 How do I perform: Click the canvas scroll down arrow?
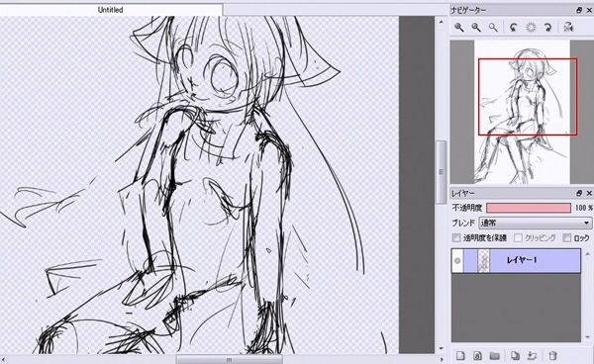pyautogui.click(x=441, y=348)
